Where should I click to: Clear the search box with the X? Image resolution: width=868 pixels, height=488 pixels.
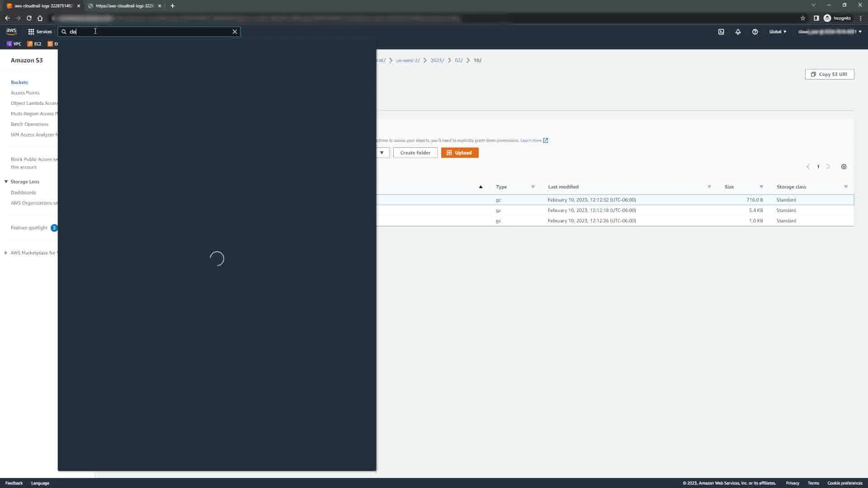coord(235,32)
